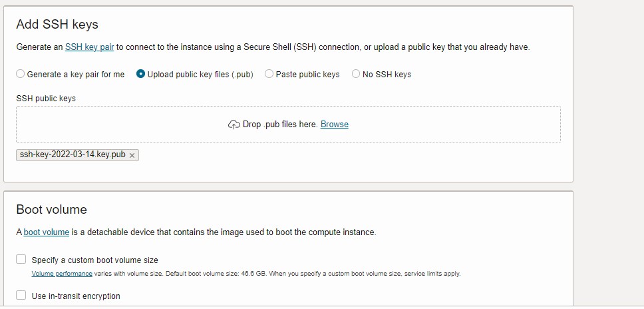
Task: Open the 'boot volume' documentation link
Action: (47, 232)
